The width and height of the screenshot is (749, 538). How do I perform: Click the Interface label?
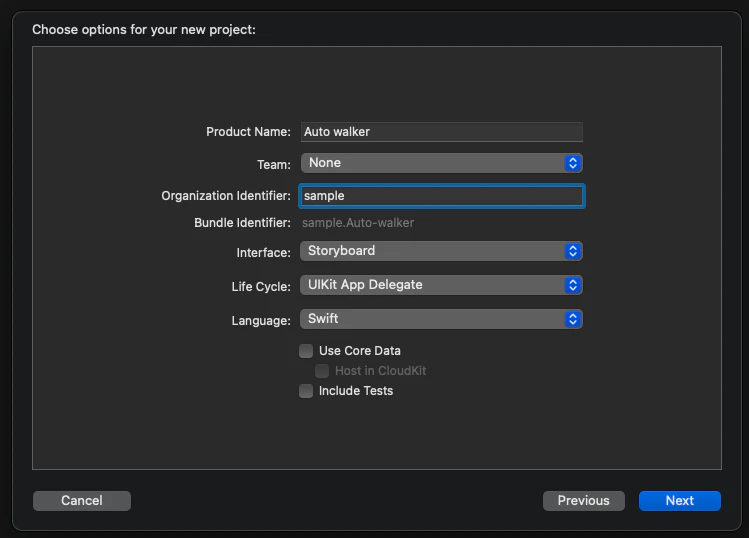pos(264,253)
